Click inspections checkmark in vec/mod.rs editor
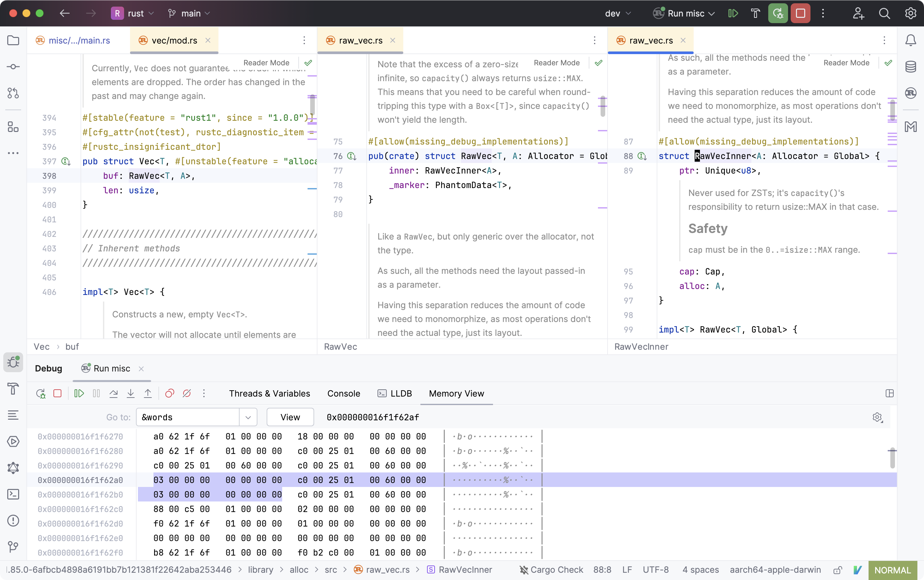 point(308,63)
